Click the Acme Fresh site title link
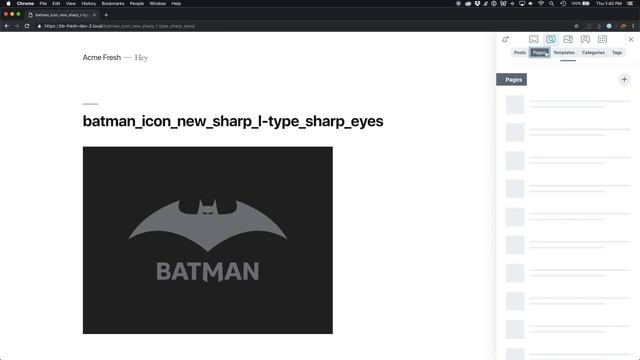The height and width of the screenshot is (360, 640). tap(102, 58)
